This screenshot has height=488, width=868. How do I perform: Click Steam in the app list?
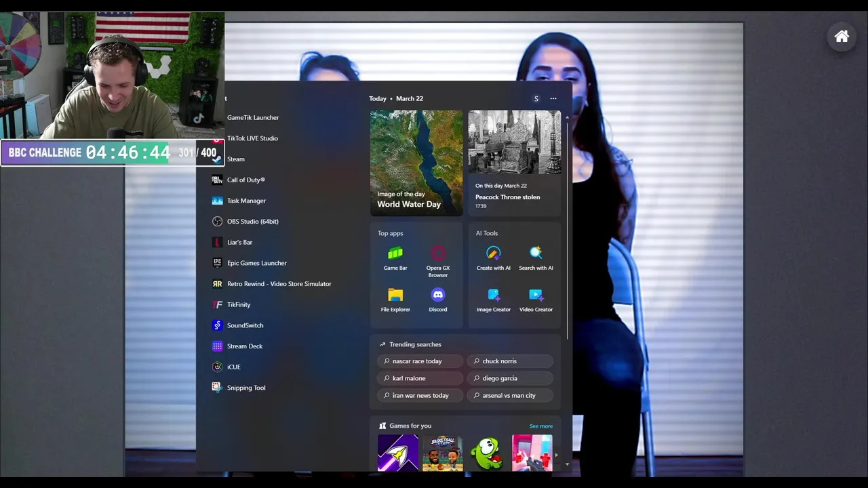point(229,159)
